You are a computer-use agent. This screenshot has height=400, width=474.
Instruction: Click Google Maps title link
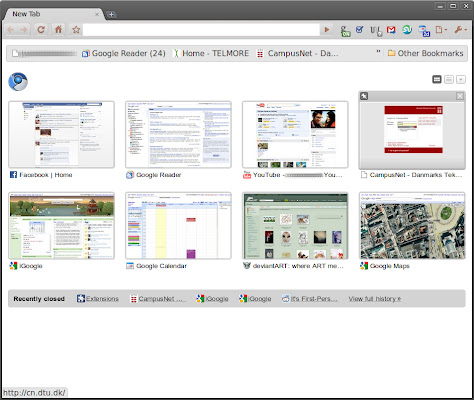point(389,266)
